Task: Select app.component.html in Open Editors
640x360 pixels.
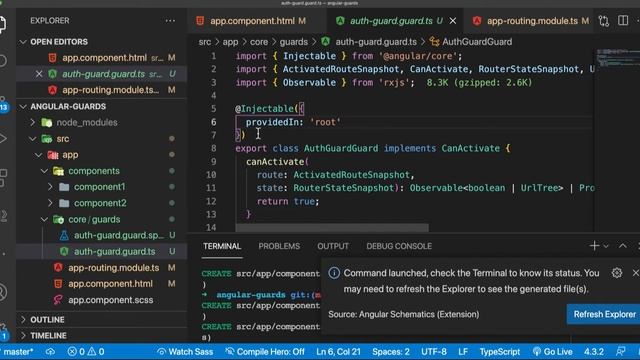Action: tap(104, 58)
